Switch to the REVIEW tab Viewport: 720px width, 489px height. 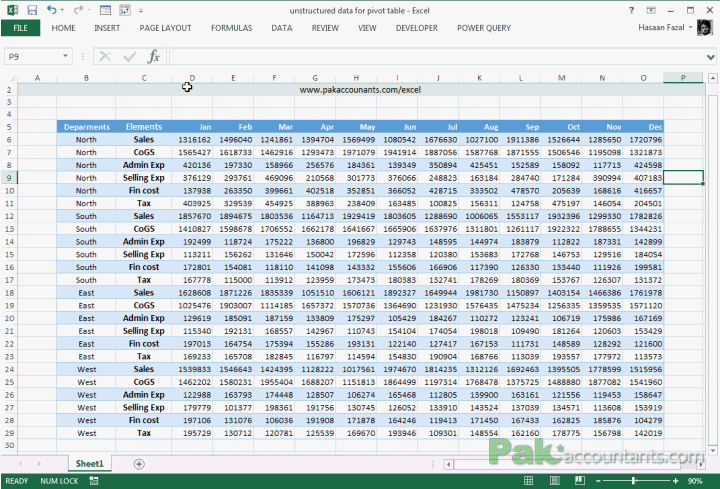coord(325,28)
